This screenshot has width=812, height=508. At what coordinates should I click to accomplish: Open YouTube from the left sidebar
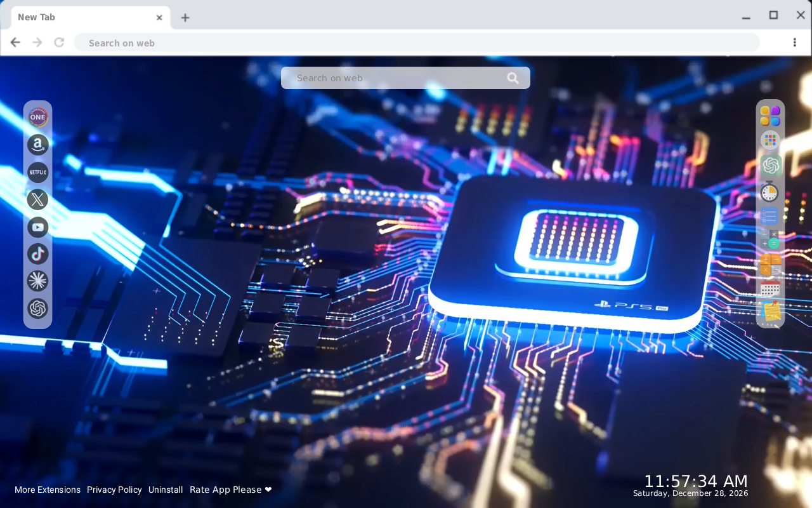pos(38,227)
